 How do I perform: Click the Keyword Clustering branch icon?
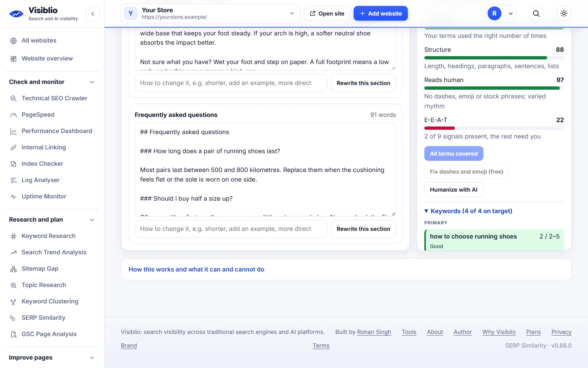pos(13,301)
